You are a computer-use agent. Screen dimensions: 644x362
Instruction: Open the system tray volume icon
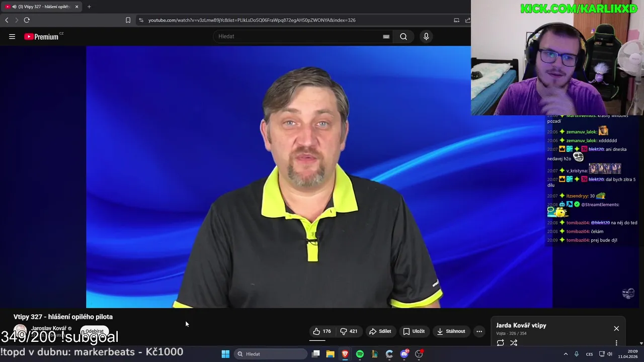pyautogui.click(x=609, y=354)
